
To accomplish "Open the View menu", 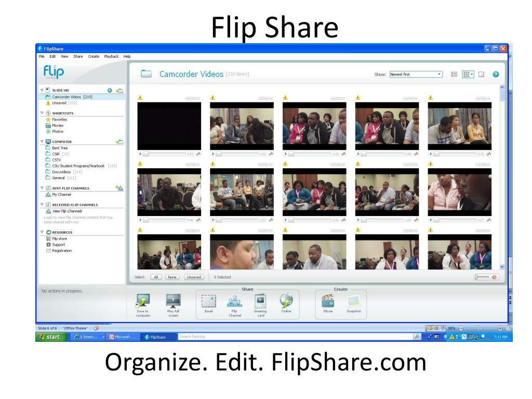I will click(64, 56).
